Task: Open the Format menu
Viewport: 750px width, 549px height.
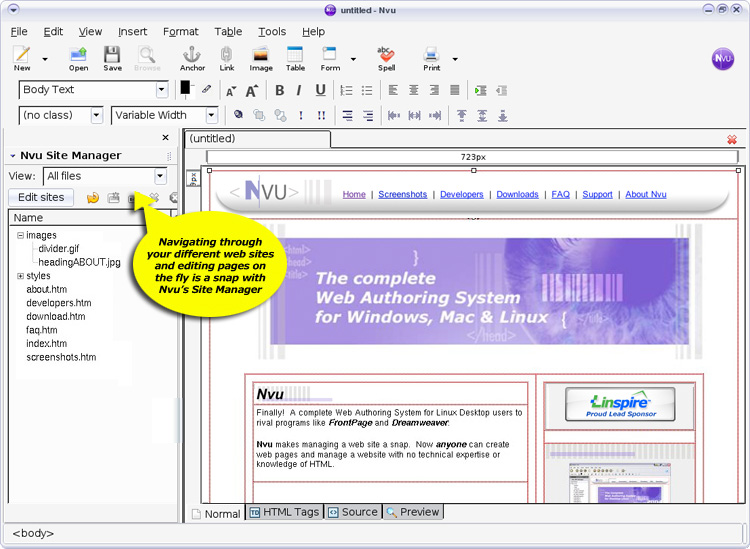Action: point(180,32)
